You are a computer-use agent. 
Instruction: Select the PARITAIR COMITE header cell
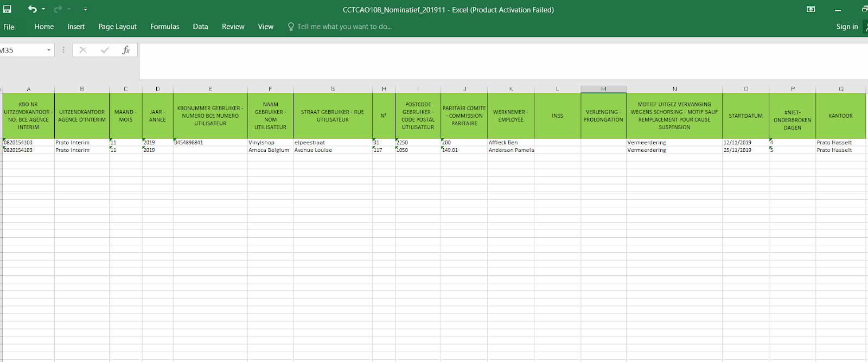click(x=464, y=116)
